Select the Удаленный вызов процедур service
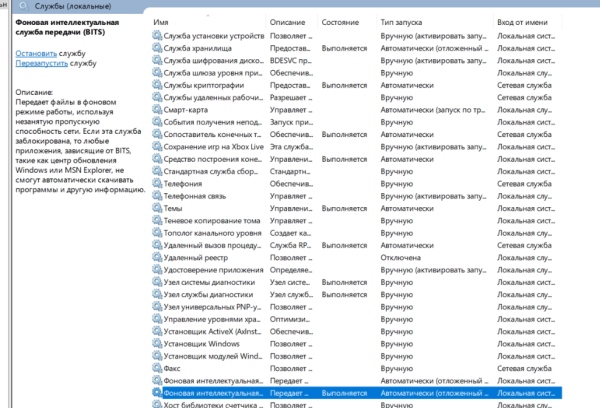 coord(212,245)
